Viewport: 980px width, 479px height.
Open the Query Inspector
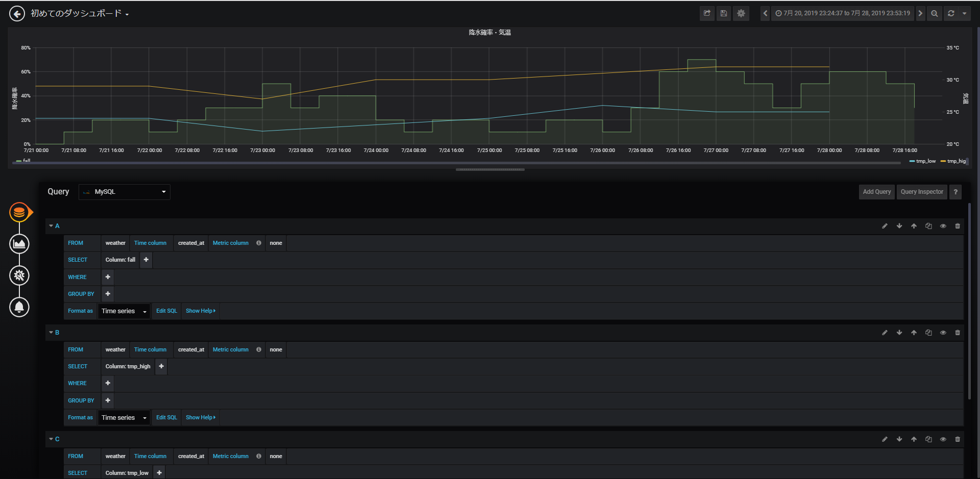(x=922, y=192)
